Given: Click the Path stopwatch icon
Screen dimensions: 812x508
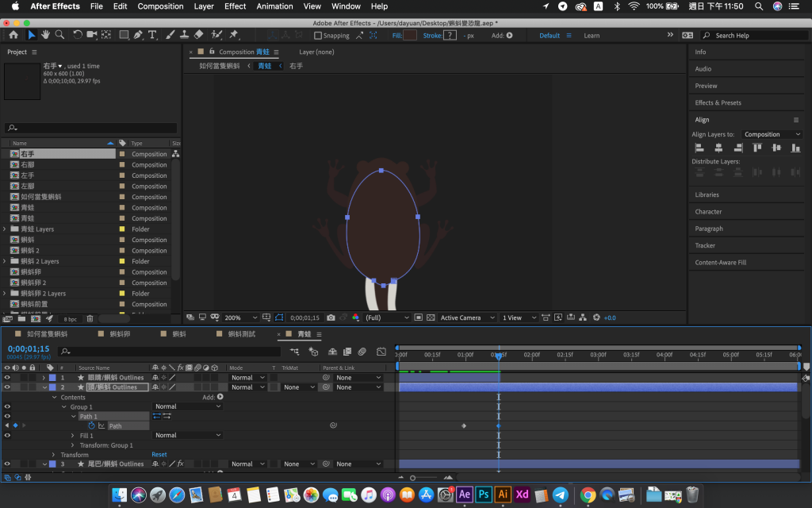Looking at the screenshot, I should pyautogui.click(x=91, y=426).
